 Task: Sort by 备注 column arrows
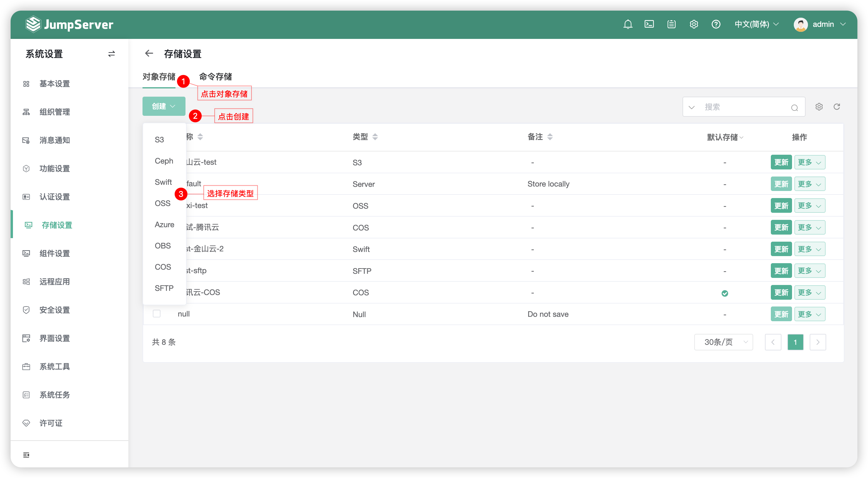[x=550, y=137]
